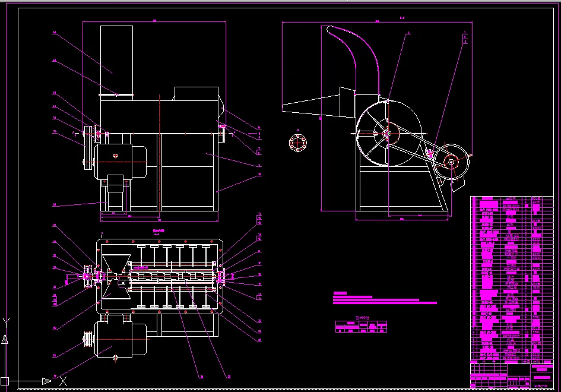This screenshot has width=561, height=392.
Task: Select the title block below the parts list
Action: [x=512, y=375]
